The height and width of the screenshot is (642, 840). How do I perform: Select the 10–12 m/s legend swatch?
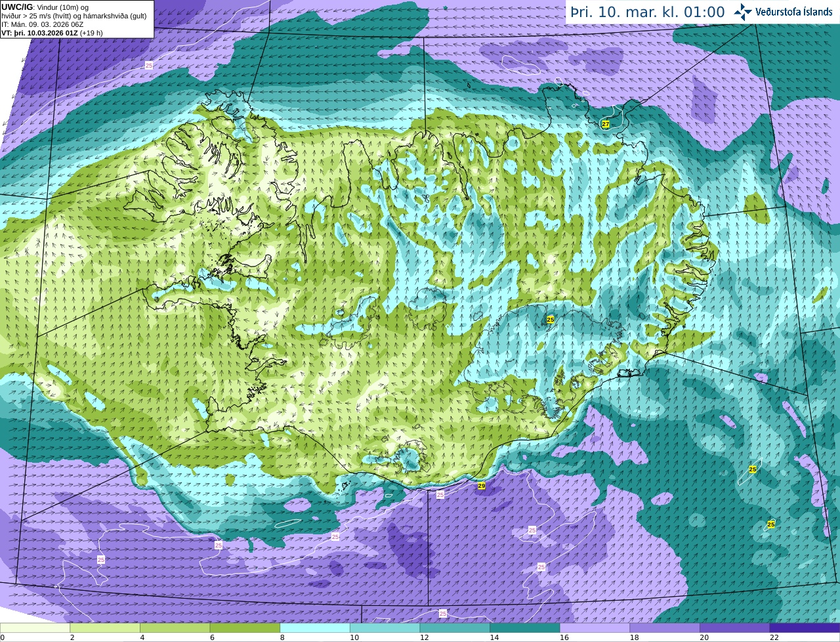(385, 628)
